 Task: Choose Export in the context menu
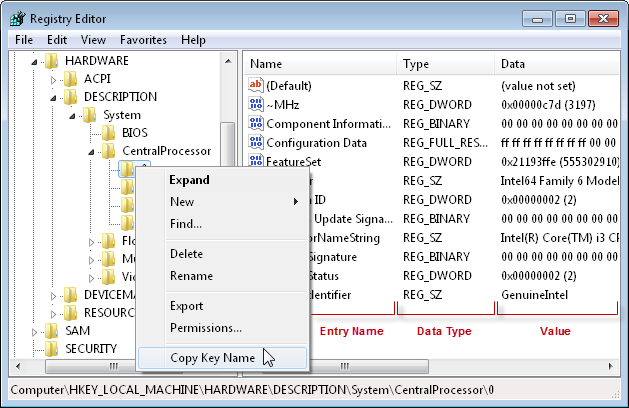223,306
